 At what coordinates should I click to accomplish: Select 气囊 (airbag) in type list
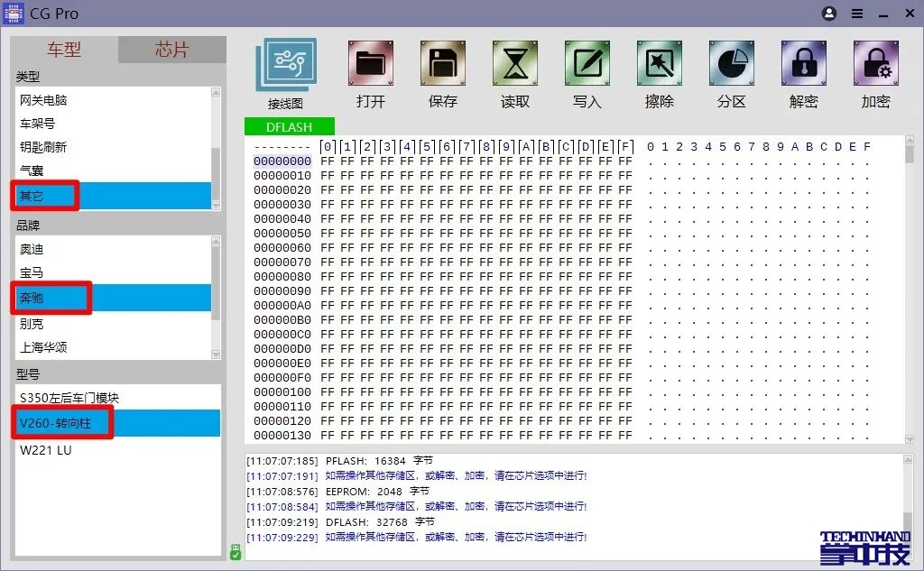[32, 170]
